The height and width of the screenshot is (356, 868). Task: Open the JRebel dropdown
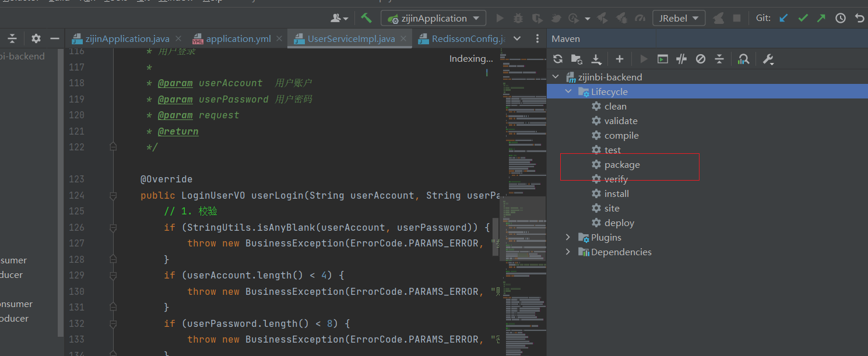[679, 18]
